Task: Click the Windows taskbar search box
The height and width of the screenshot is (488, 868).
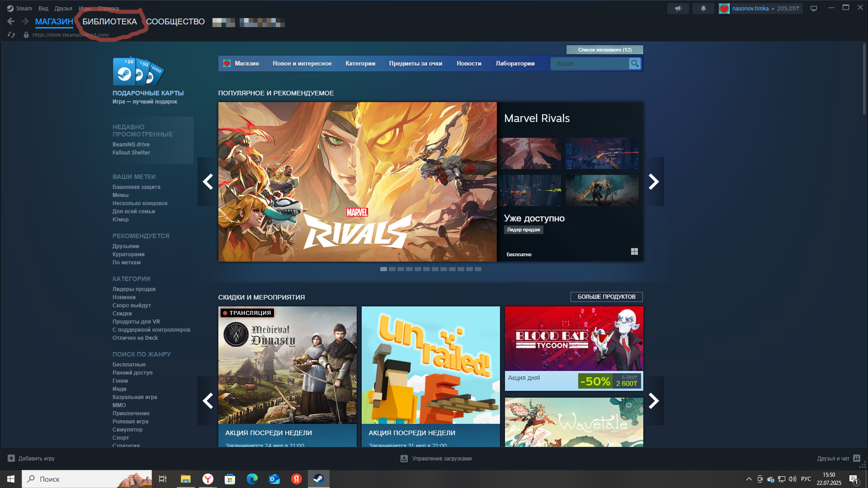Action: [87, 479]
